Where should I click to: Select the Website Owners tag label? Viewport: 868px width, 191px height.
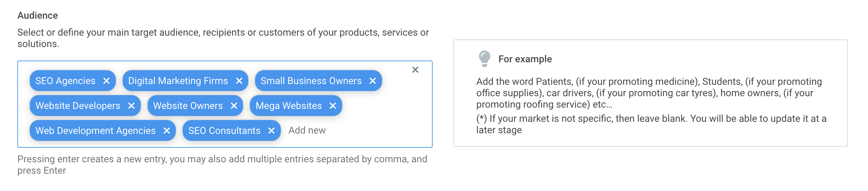[x=188, y=106]
